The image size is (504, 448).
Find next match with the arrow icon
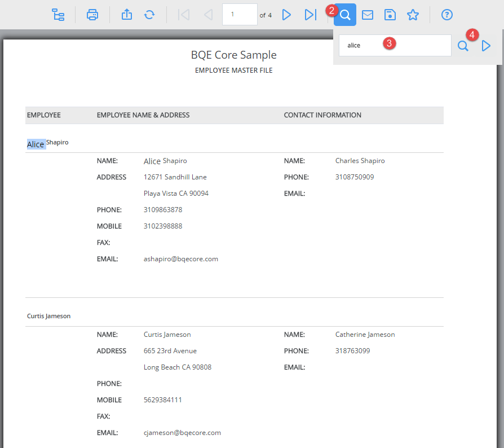coord(486,46)
